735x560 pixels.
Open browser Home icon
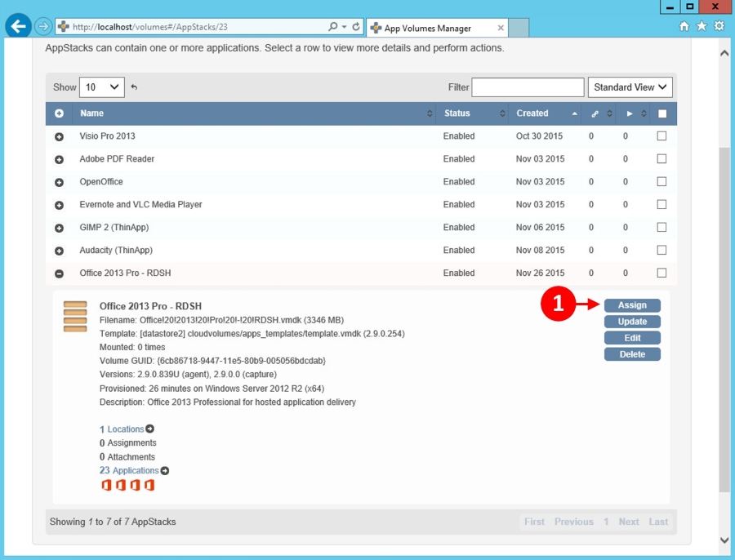click(684, 26)
